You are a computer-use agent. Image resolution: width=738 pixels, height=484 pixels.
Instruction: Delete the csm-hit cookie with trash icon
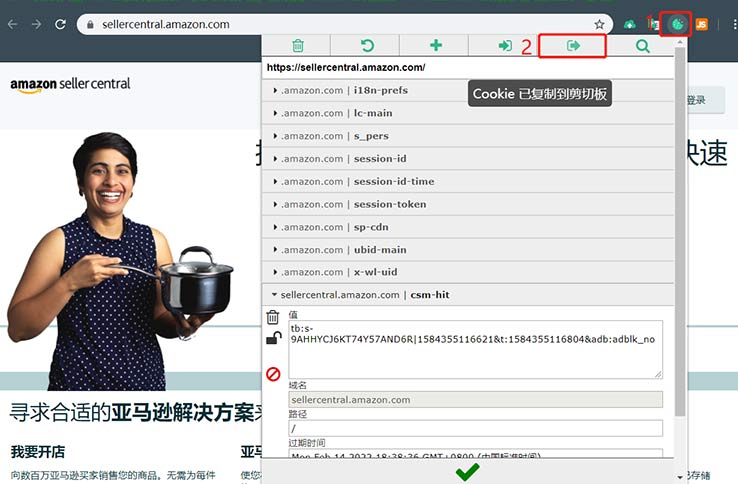[x=273, y=317]
